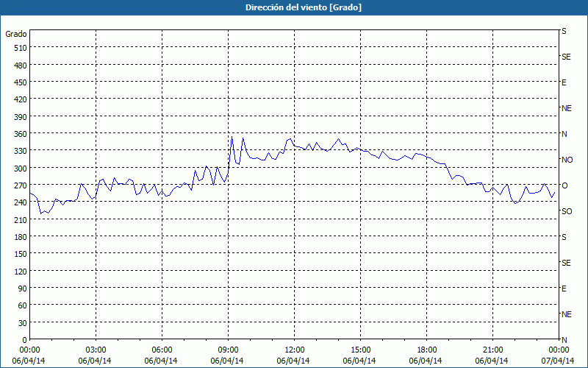Click the 0 degree axis label
The image size is (588, 368).
point(25,340)
